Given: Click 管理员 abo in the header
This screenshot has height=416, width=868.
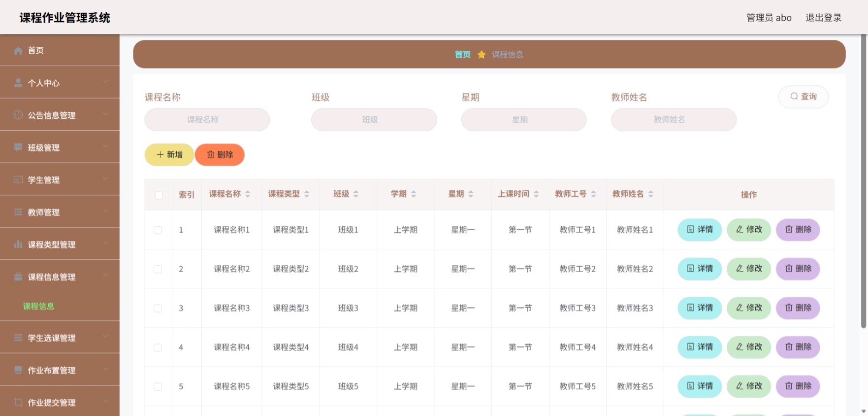Looking at the screenshot, I should [x=769, y=18].
